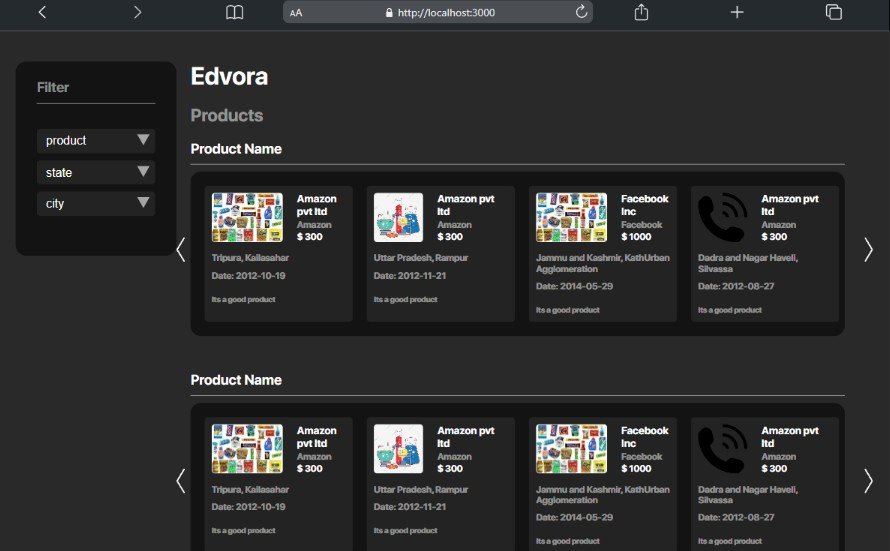Click Facebook Inc card image in second row
Image resolution: width=890 pixels, height=551 pixels.
tap(571, 449)
